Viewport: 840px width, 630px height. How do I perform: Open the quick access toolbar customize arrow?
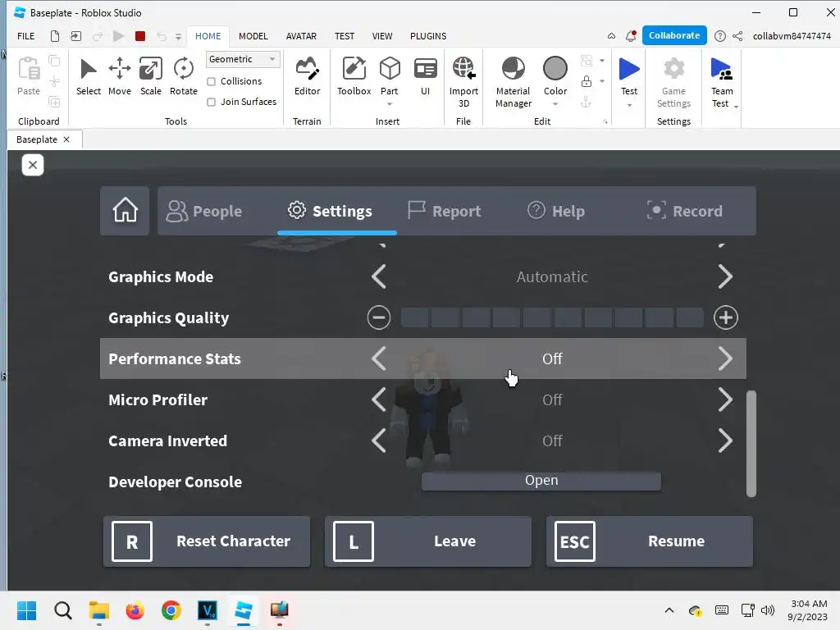coord(178,36)
